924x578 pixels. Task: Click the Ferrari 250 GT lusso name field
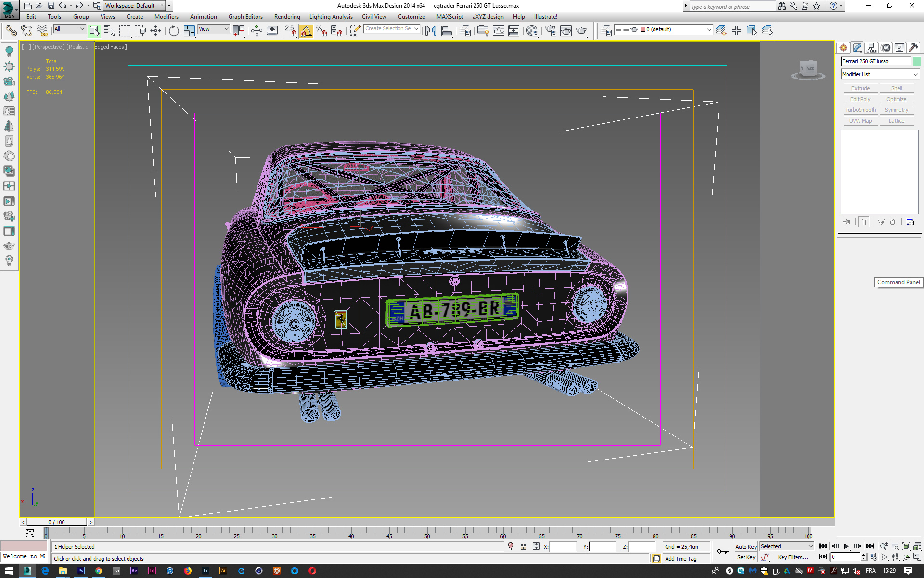pos(875,61)
